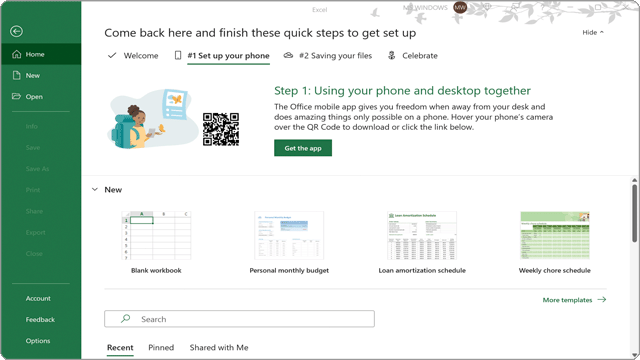Click the Celebrate medal icon
Screen dimensions: 640x360
click(391, 56)
